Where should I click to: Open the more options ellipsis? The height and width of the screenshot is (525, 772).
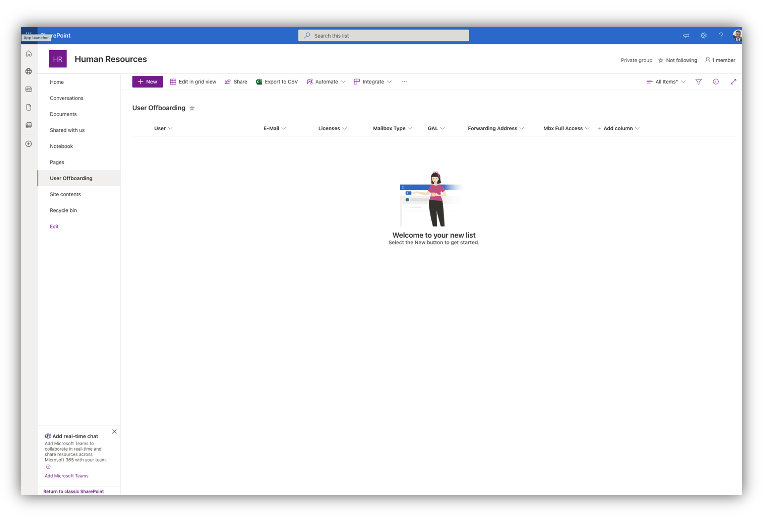click(404, 82)
